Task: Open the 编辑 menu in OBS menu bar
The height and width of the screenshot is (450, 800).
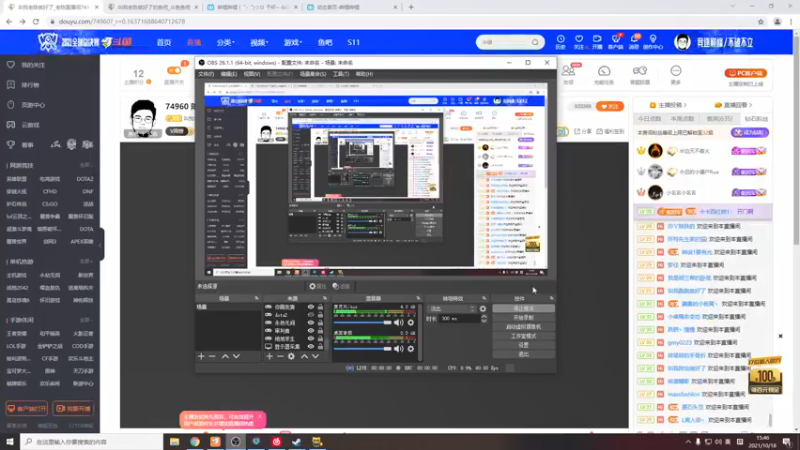Action: click(229, 74)
